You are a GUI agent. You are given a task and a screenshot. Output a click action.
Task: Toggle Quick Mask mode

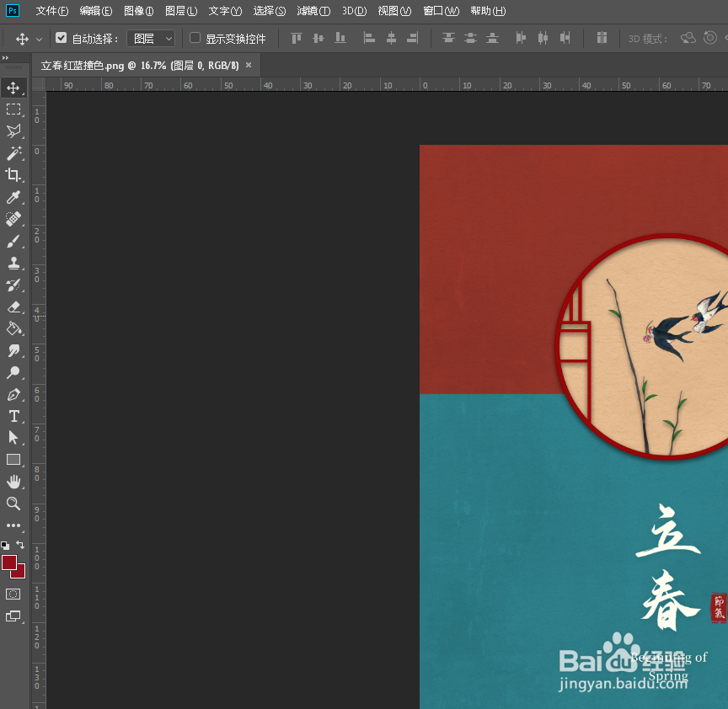point(13,594)
